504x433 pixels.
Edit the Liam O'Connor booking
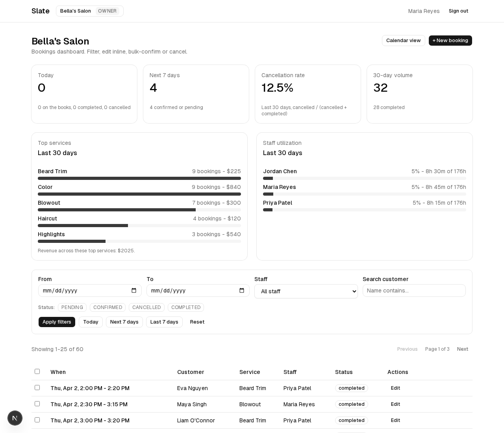pos(395,420)
